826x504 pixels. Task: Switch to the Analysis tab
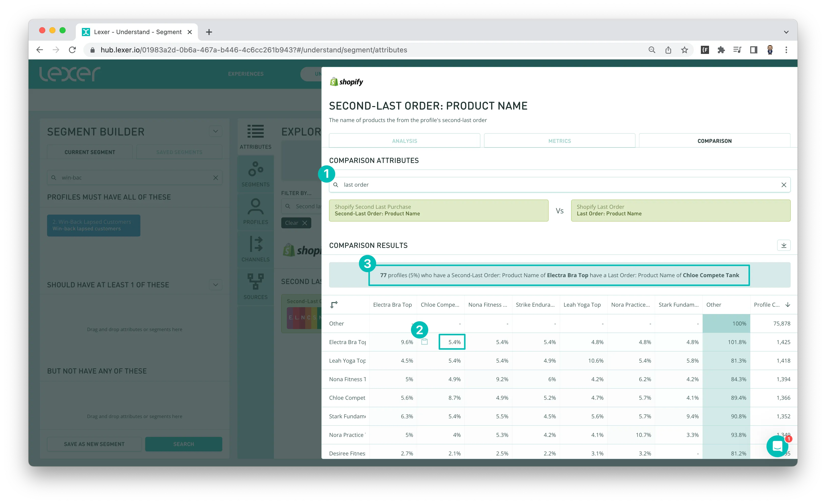[x=404, y=141]
